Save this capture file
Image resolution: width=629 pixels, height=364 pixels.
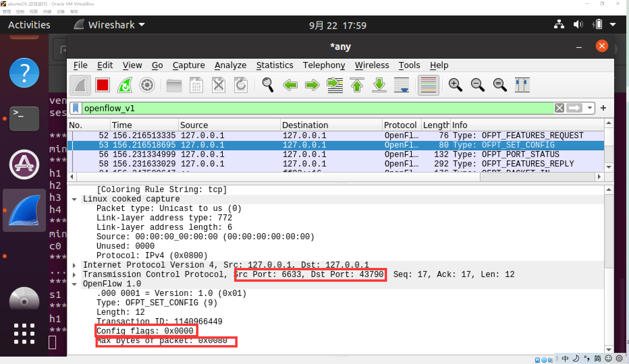coord(196,85)
